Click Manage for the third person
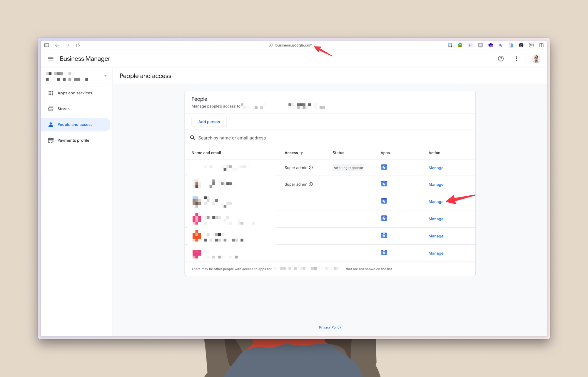Image resolution: width=588 pixels, height=377 pixels. [x=436, y=202]
